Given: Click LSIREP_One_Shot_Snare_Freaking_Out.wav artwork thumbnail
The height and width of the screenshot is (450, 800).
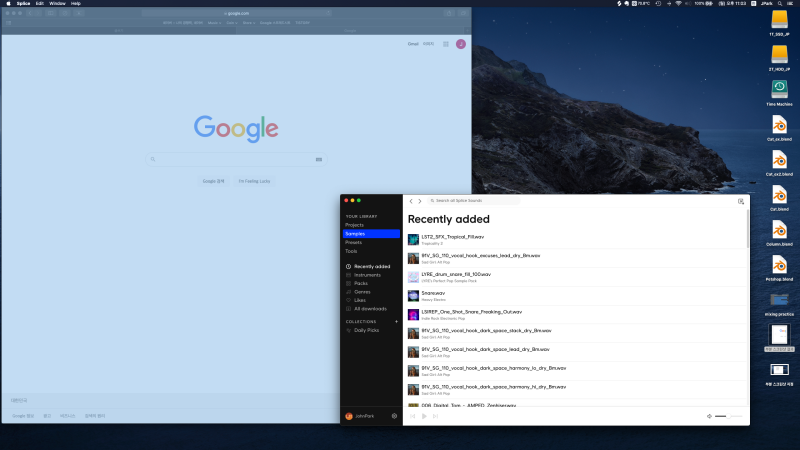Looking at the screenshot, I should (413, 314).
